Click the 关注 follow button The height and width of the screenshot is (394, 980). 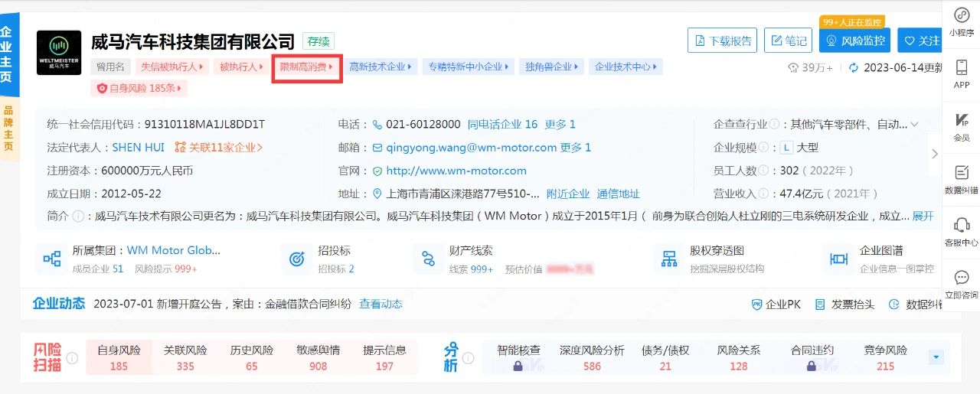tap(921, 41)
